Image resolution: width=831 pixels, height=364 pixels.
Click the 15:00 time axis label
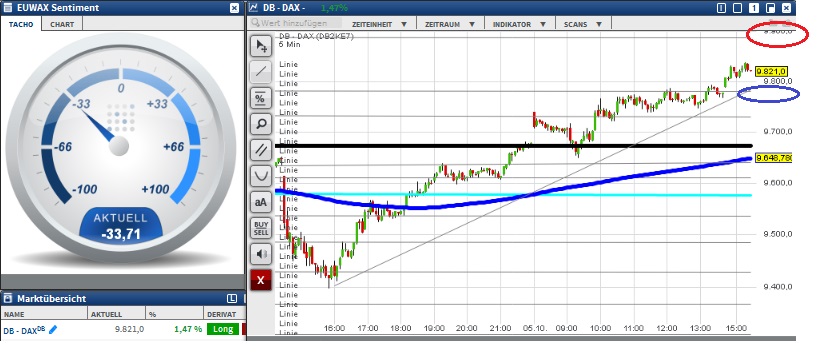coord(737,329)
